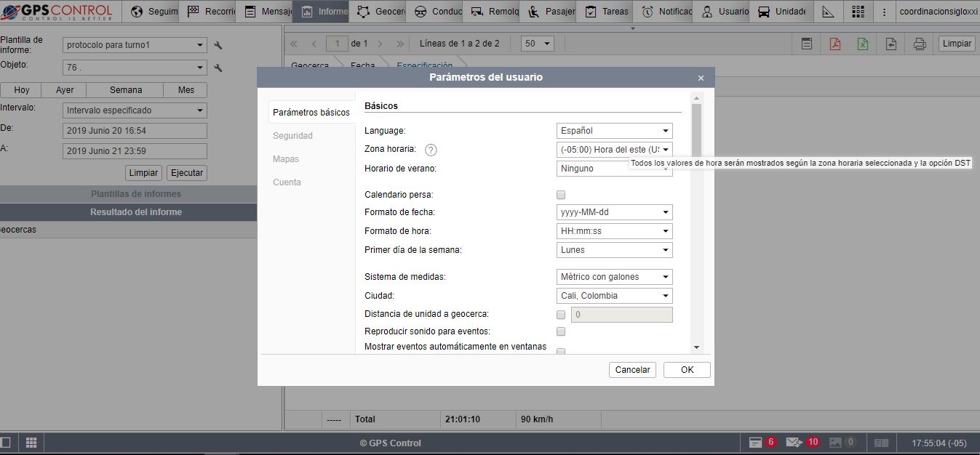Open the Sistema de medidas dropdown
Viewport: 980px width, 455px height.
click(x=614, y=277)
